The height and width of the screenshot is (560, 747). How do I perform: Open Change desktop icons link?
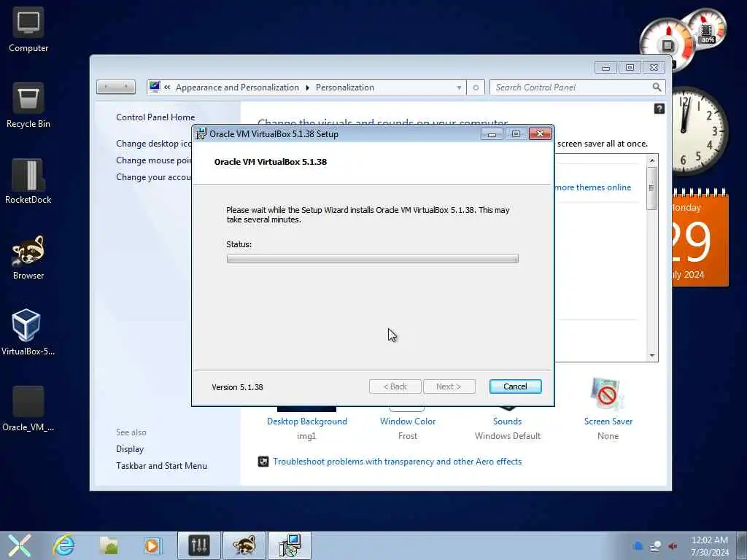pos(153,144)
